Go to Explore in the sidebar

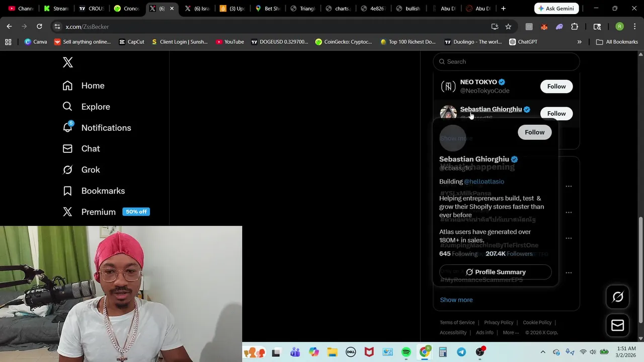[86, 107]
